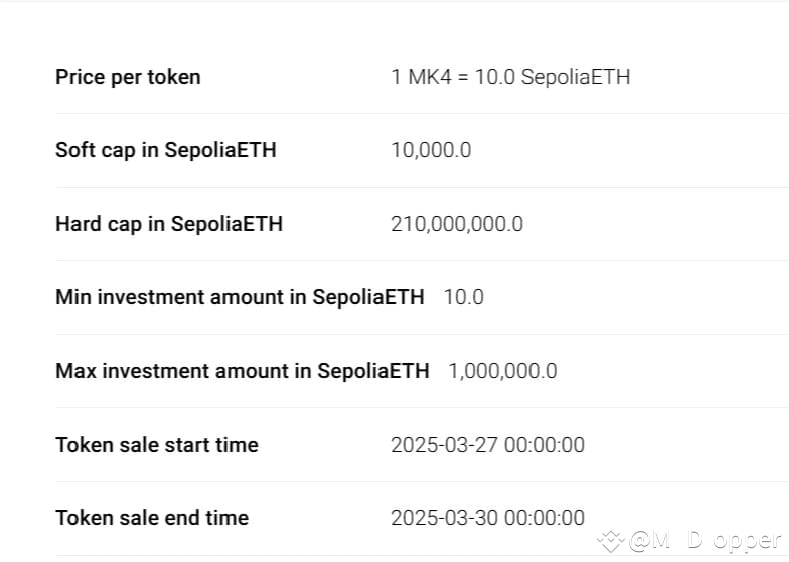Click the divider below the Price per token row

pyautogui.click(x=422, y=114)
